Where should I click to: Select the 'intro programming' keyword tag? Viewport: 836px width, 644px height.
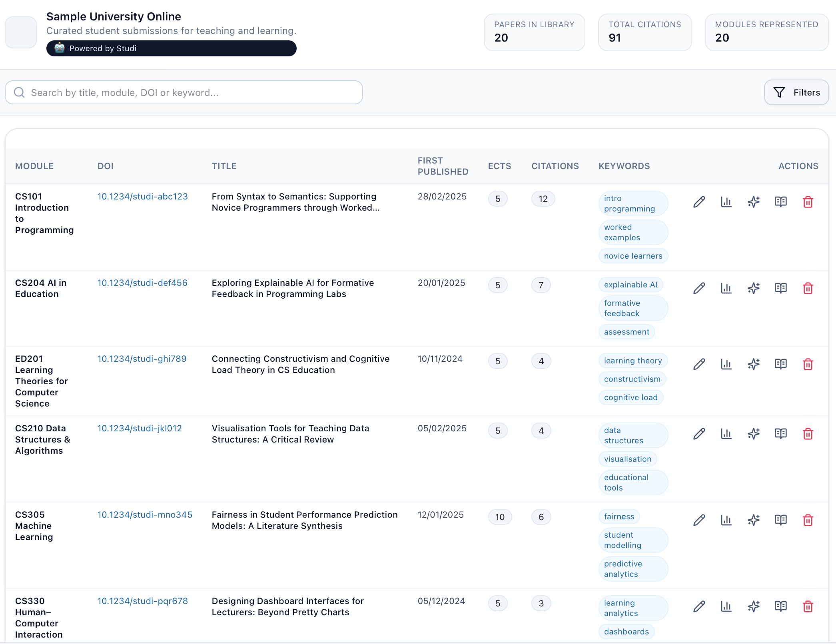point(633,203)
